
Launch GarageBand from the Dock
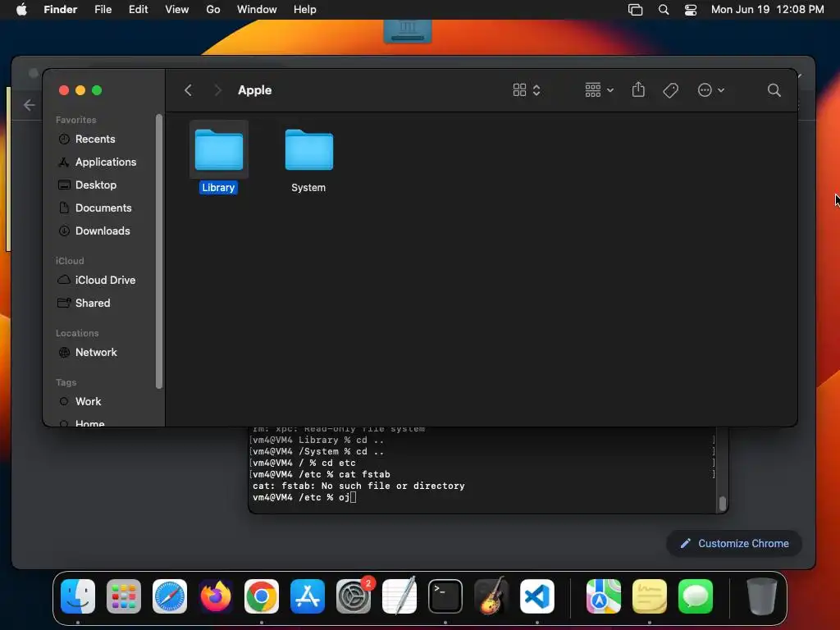point(491,596)
